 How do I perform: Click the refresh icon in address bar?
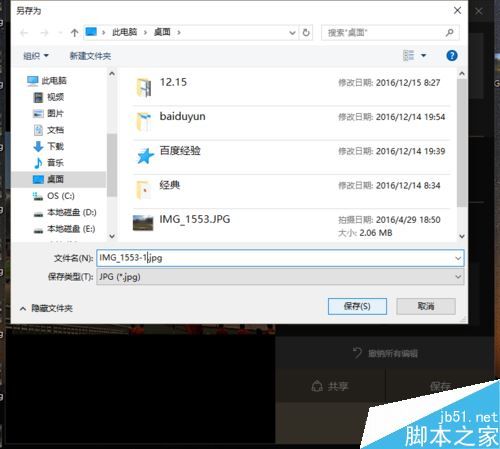pyautogui.click(x=306, y=32)
